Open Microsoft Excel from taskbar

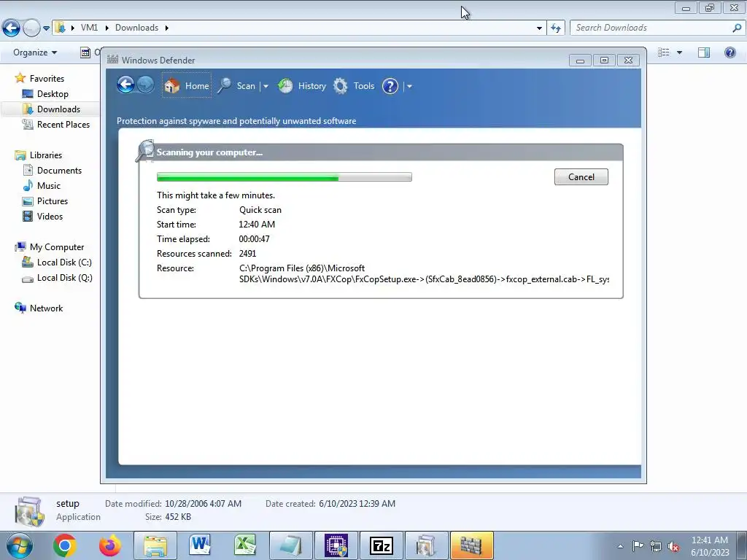[245, 545]
